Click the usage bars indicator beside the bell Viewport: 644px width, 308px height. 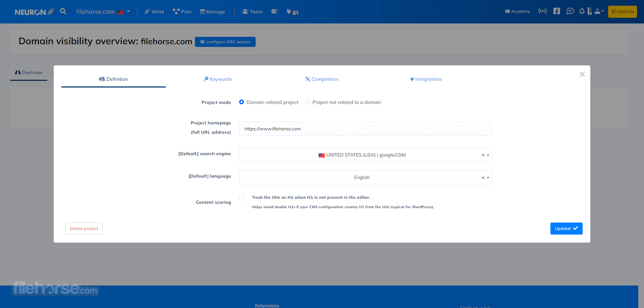coord(589,11)
